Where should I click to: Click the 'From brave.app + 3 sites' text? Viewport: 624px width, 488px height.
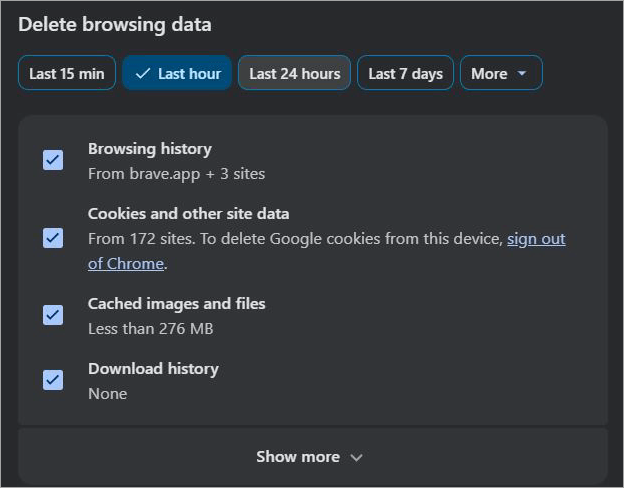point(176,174)
